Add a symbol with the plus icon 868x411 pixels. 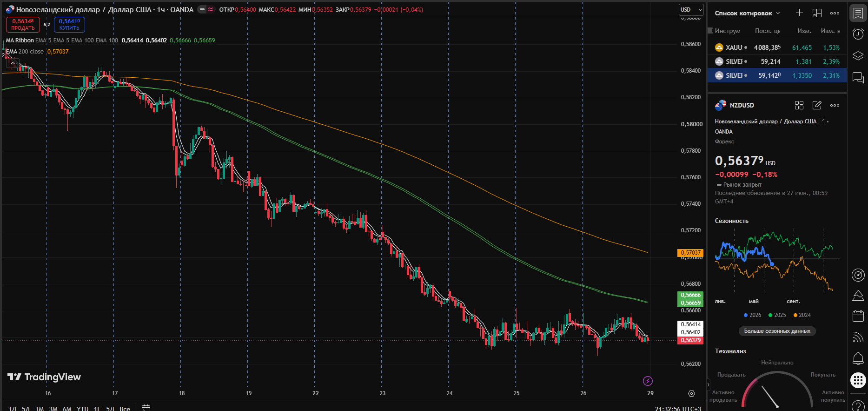click(799, 13)
